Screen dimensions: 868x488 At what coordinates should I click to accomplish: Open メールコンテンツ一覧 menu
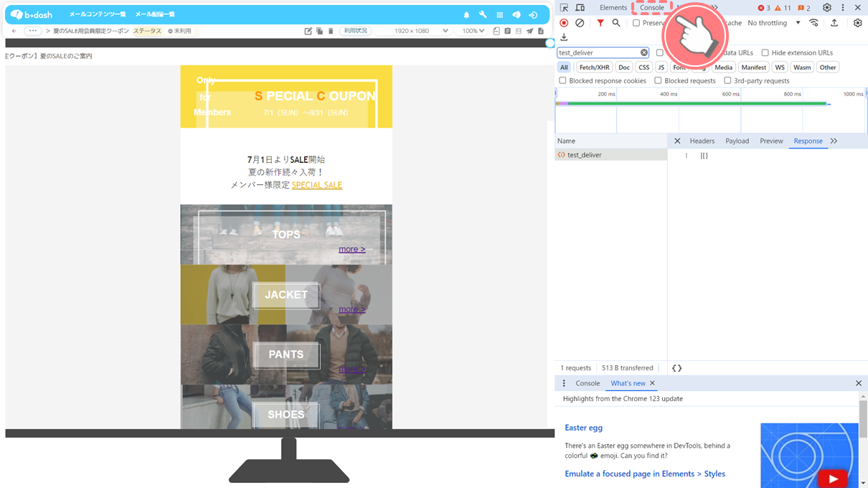(x=98, y=14)
